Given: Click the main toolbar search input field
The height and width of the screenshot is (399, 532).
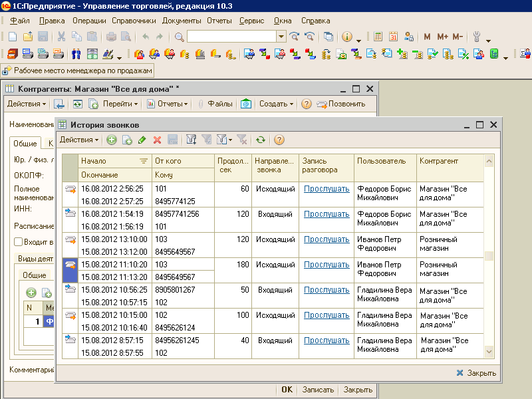Looking at the screenshot, I should pos(231,37).
